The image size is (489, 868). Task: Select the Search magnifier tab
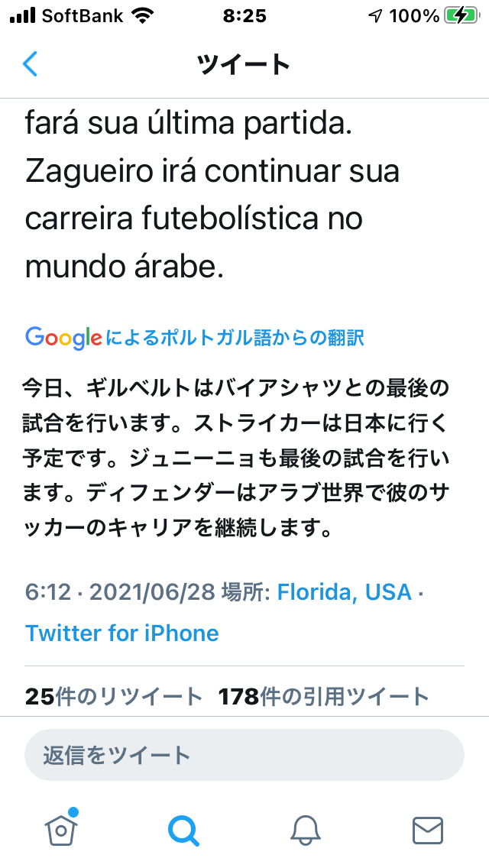(183, 830)
